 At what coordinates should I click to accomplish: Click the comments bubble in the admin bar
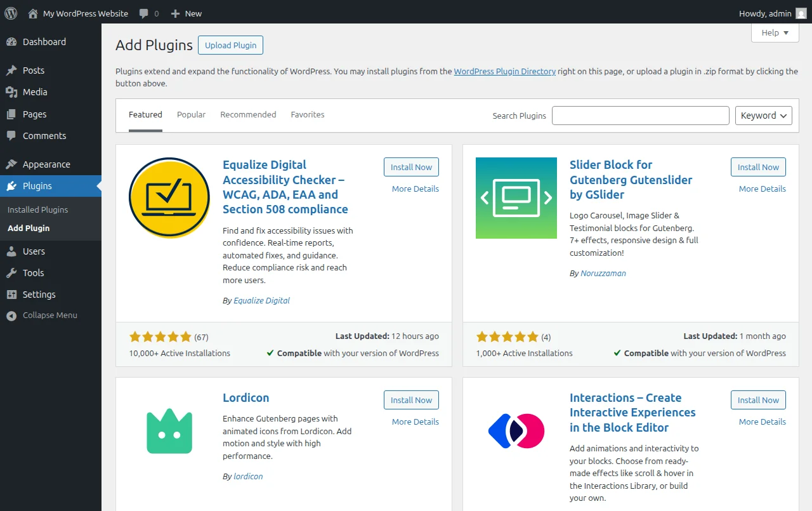click(x=145, y=13)
